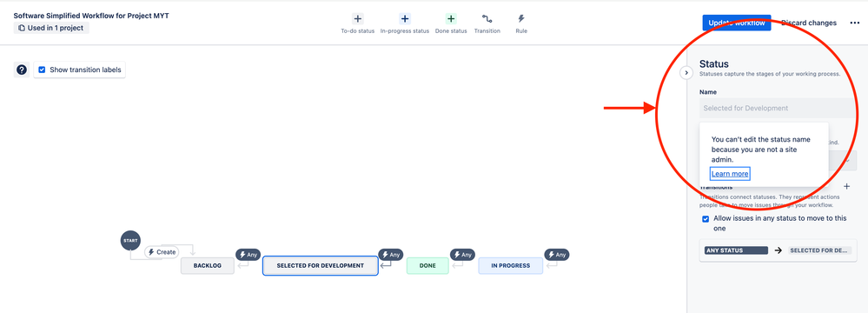Open the help question mark icon
The width and height of the screenshot is (868, 313).
click(22, 70)
